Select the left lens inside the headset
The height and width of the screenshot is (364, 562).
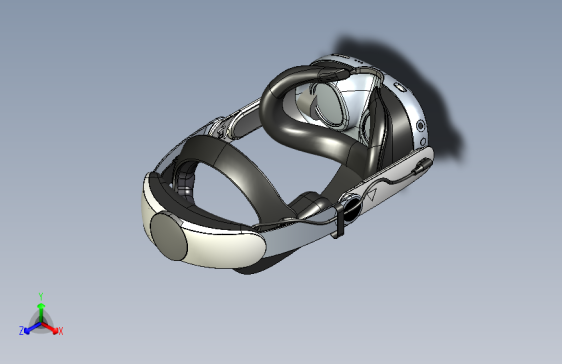click(331, 104)
